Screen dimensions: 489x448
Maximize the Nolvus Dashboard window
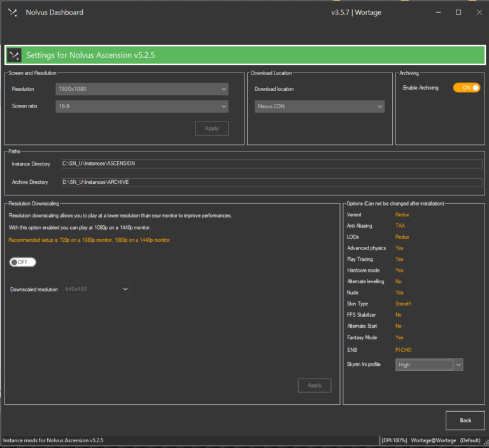pyautogui.click(x=458, y=12)
